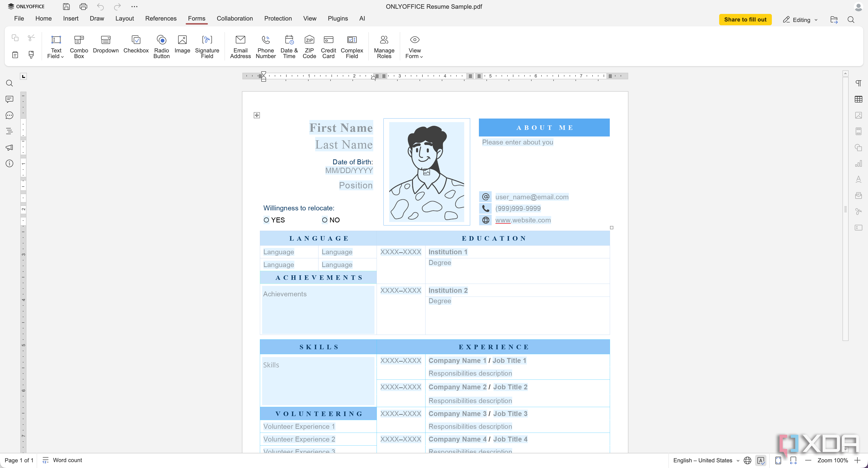Click the Share to fill out button

point(745,20)
